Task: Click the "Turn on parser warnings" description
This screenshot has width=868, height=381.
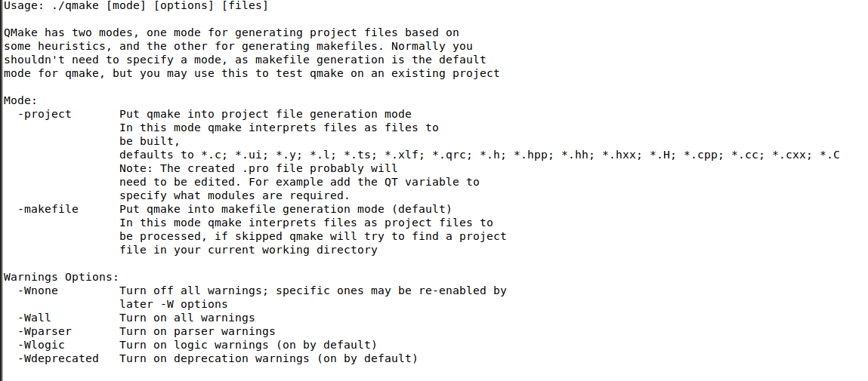Action: pyautogui.click(x=197, y=331)
